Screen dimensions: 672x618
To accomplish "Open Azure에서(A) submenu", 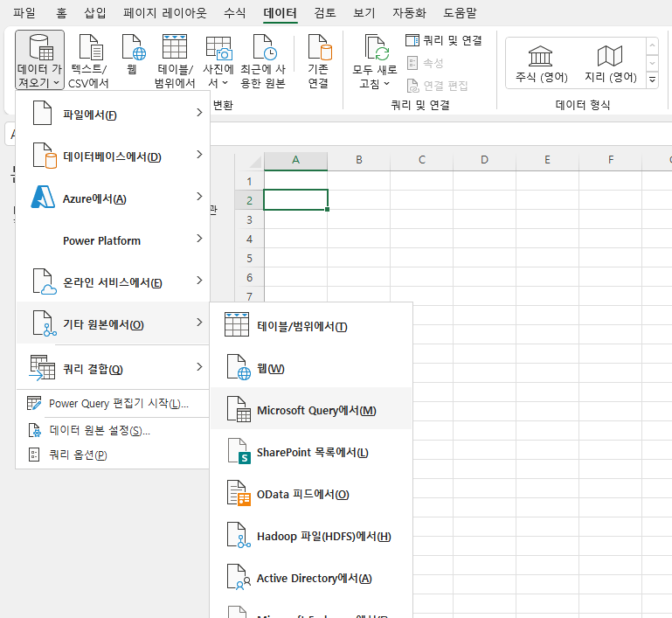I will [113, 198].
